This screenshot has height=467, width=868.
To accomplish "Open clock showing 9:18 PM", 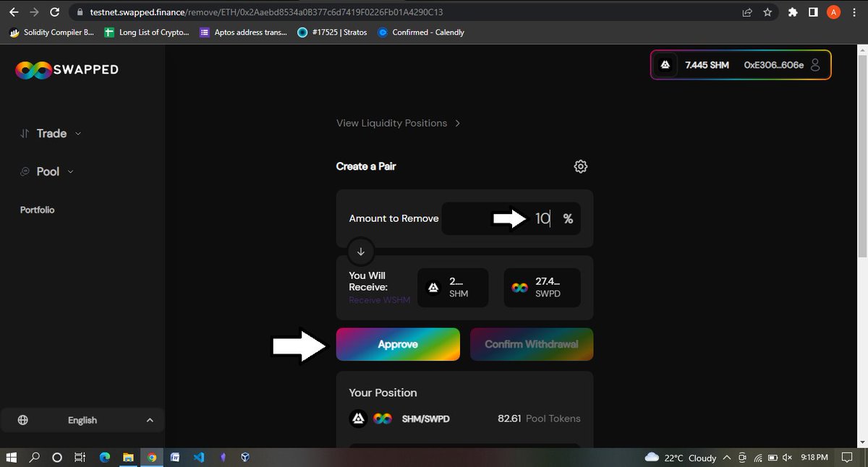I will click(x=814, y=458).
